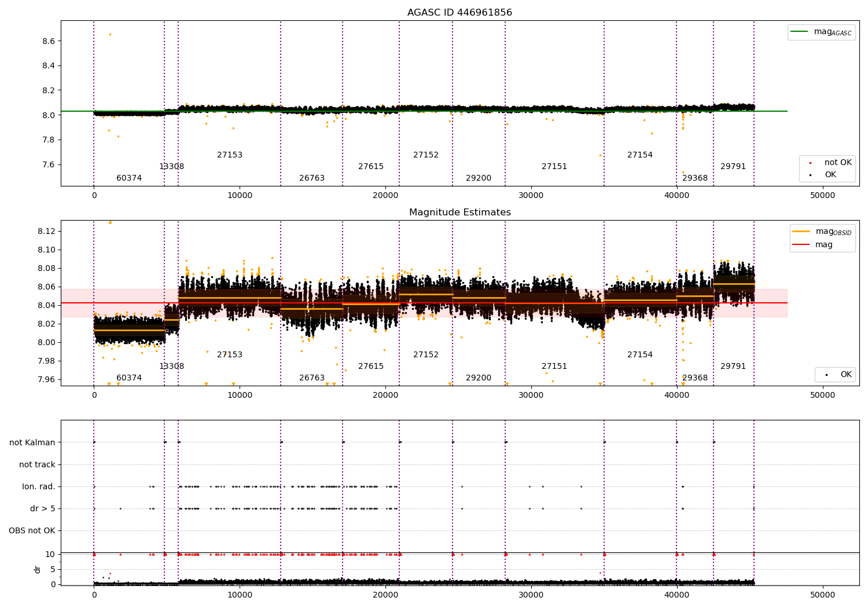The image size is (868, 608).
Task: Click the 'not Kalman' axis label
Action: click(x=32, y=442)
